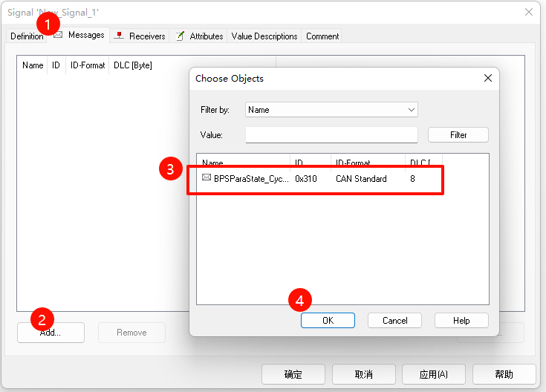Click the Add... button
This screenshot has width=546, height=392.
pyautogui.click(x=51, y=333)
